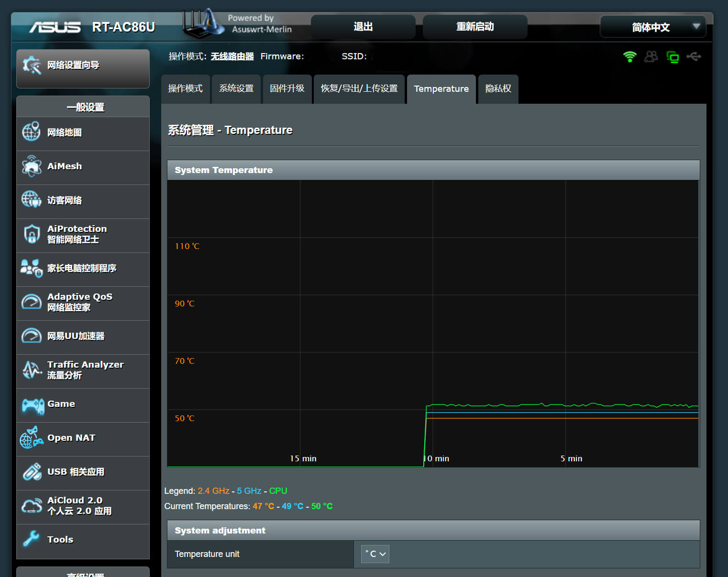This screenshot has width=728, height=577.
Task: Switch to the 固件升级 tab
Action: 287,89
